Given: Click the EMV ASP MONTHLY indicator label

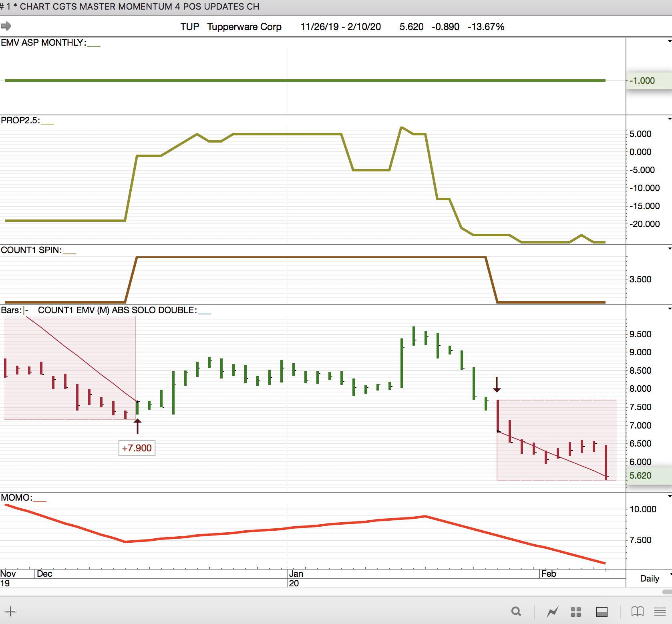Looking at the screenshot, I should [x=43, y=42].
